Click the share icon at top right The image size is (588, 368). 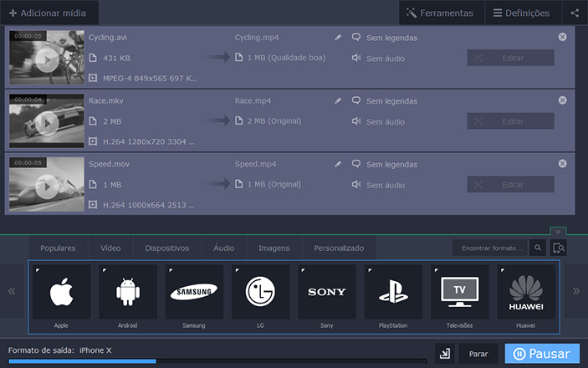574,13
